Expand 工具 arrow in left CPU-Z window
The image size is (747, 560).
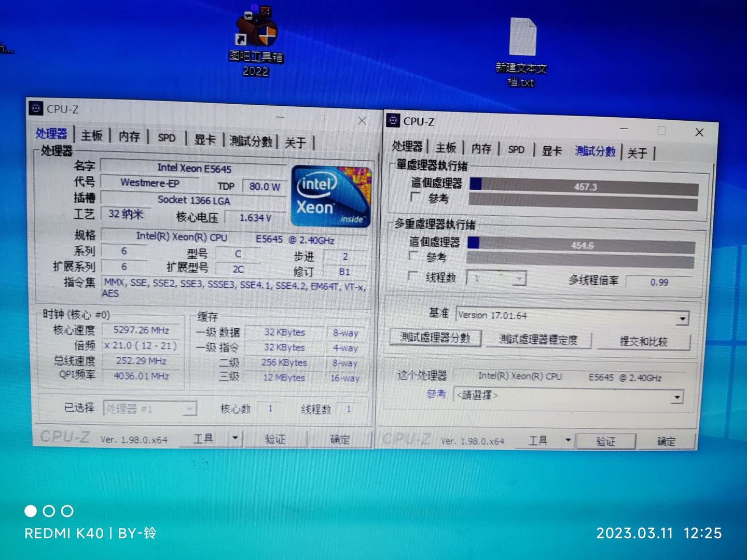coord(235,439)
